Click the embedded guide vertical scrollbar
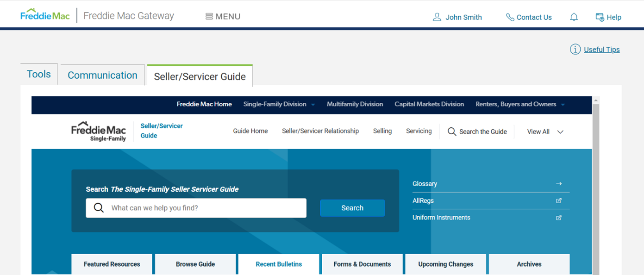The height and width of the screenshot is (275, 644). click(x=596, y=185)
